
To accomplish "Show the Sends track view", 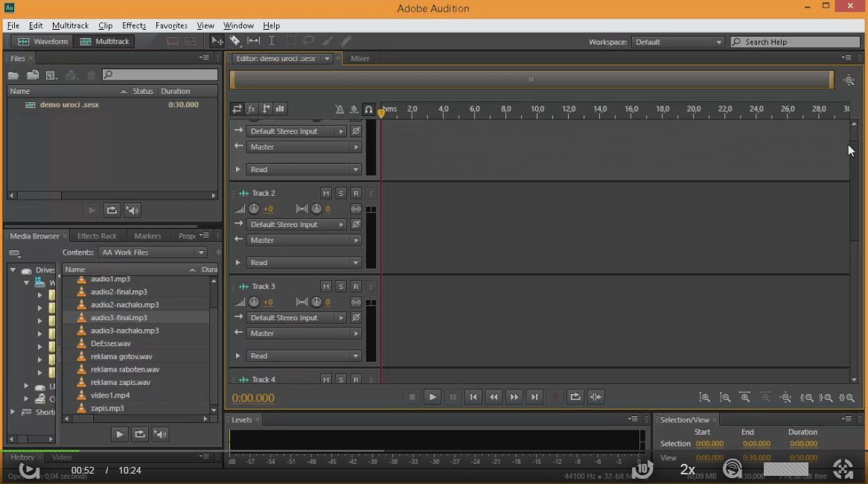I will pyautogui.click(x=266, y=109).
